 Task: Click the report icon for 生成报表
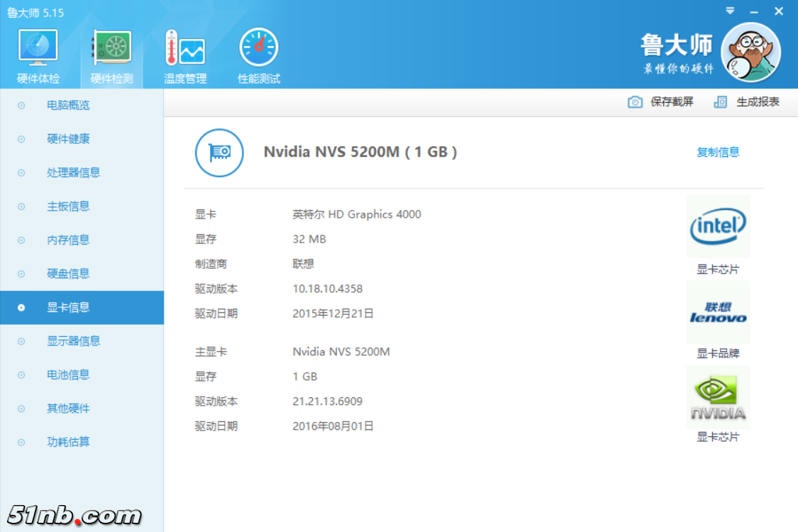tap(721, 102)
